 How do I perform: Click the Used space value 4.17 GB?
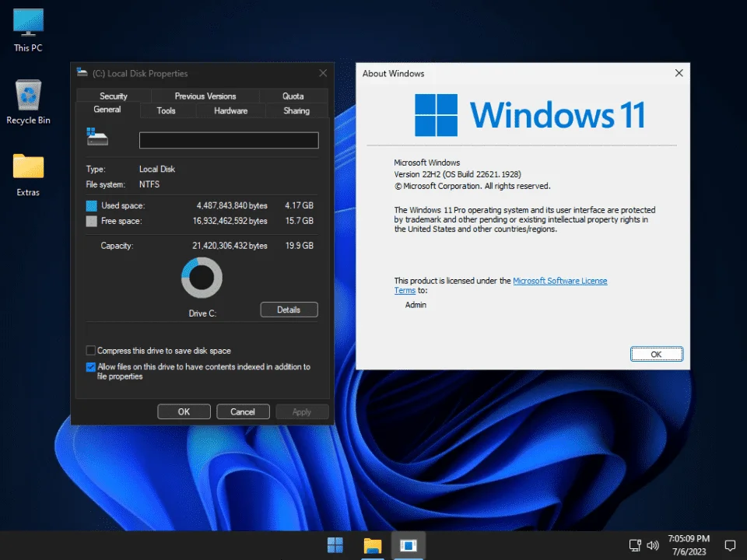coord(299,205)
